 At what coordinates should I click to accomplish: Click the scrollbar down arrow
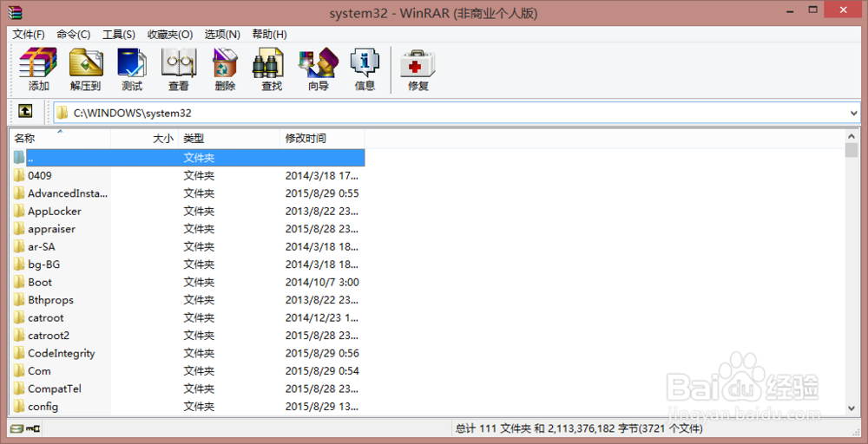click(852, 408)
